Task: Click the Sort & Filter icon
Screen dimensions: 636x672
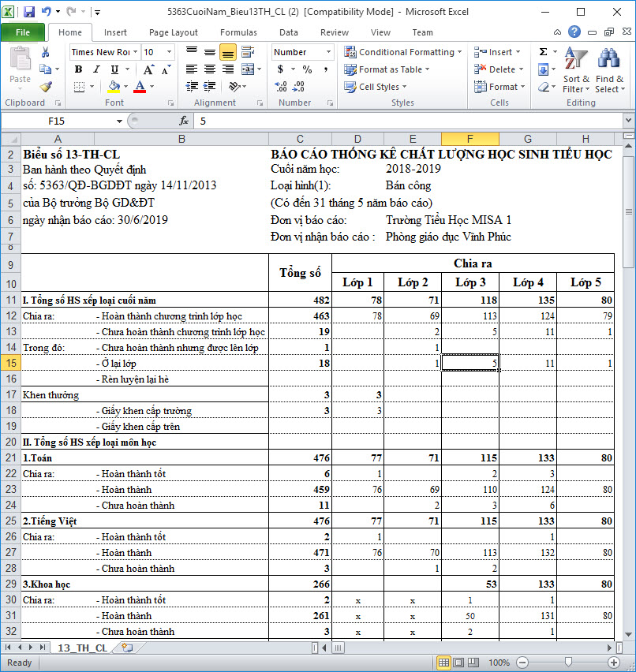Action: pos(576,71)
